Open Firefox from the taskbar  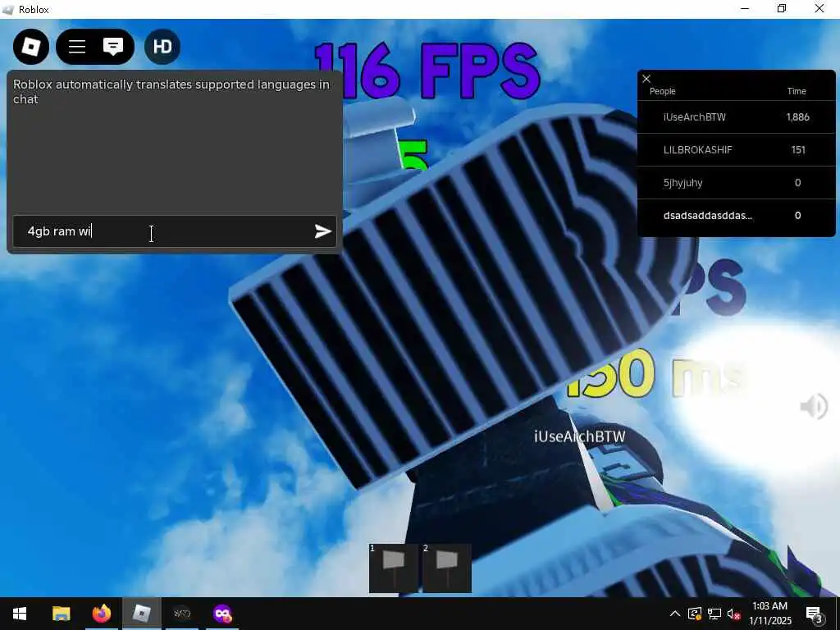coord(101,614)
